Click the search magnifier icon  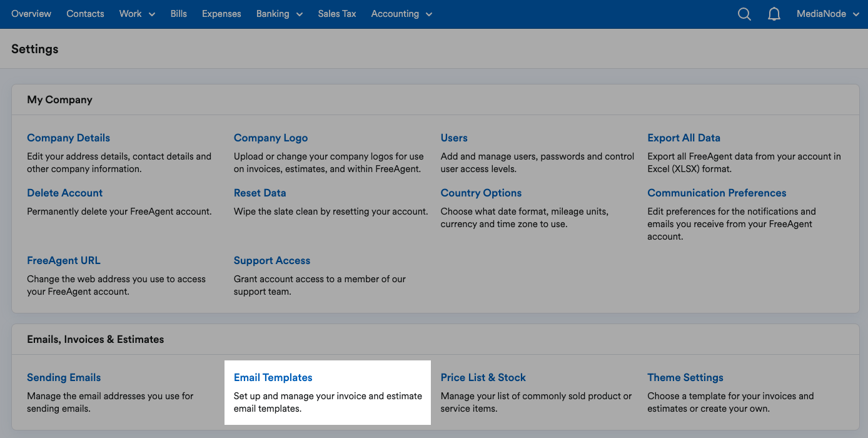744,14
